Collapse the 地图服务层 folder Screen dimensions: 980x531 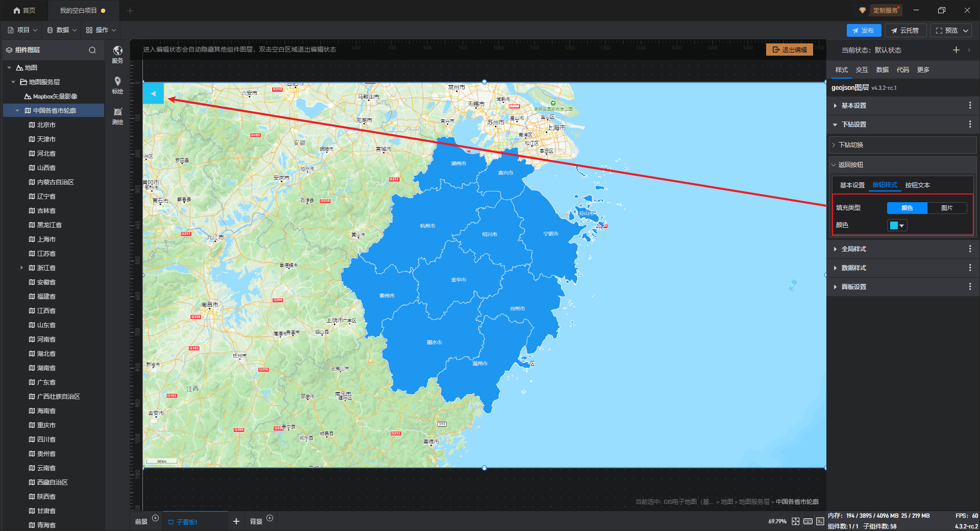(13, 82)
